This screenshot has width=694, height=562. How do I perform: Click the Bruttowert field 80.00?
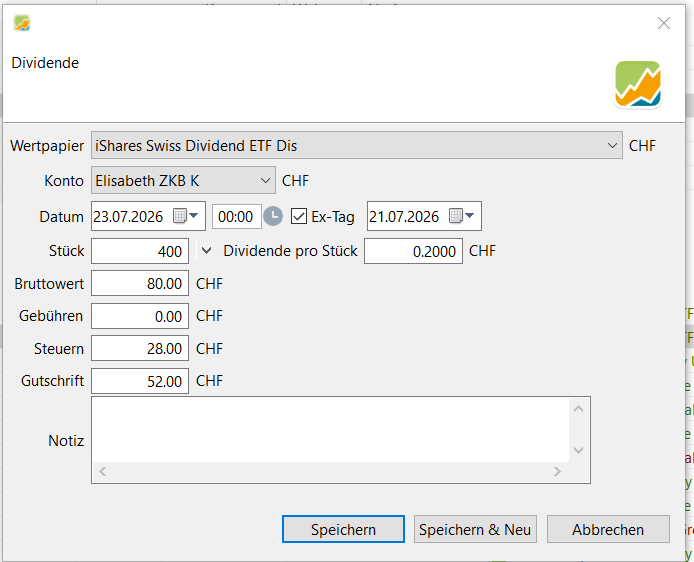(x=140, y=283)
